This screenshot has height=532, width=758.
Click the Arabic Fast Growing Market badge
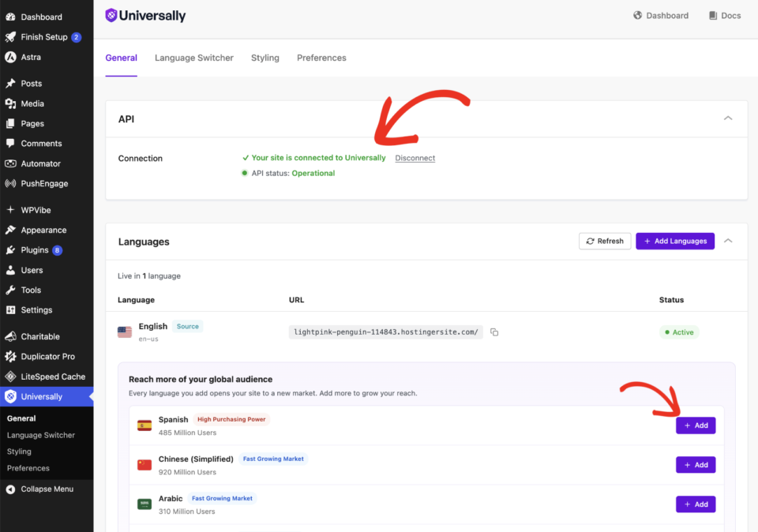(222, 498)
